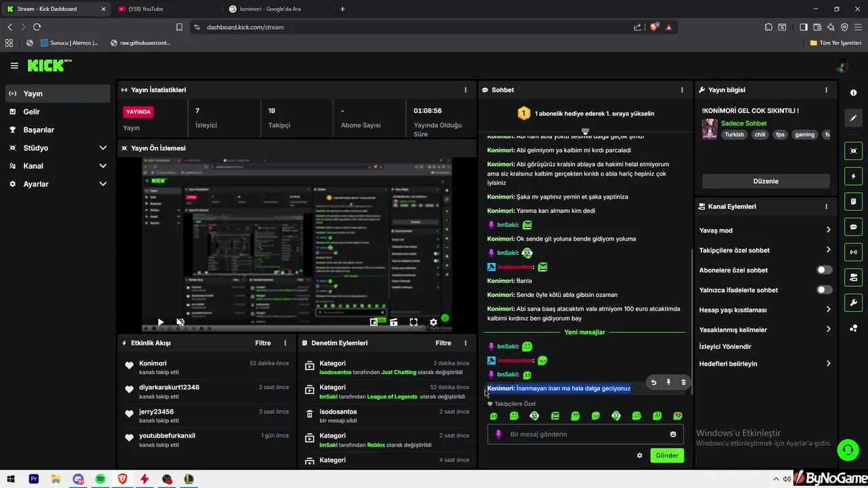868x488 pixels.
Task: Open Hedeflerı belirleyin options
Action: point(765,363)
